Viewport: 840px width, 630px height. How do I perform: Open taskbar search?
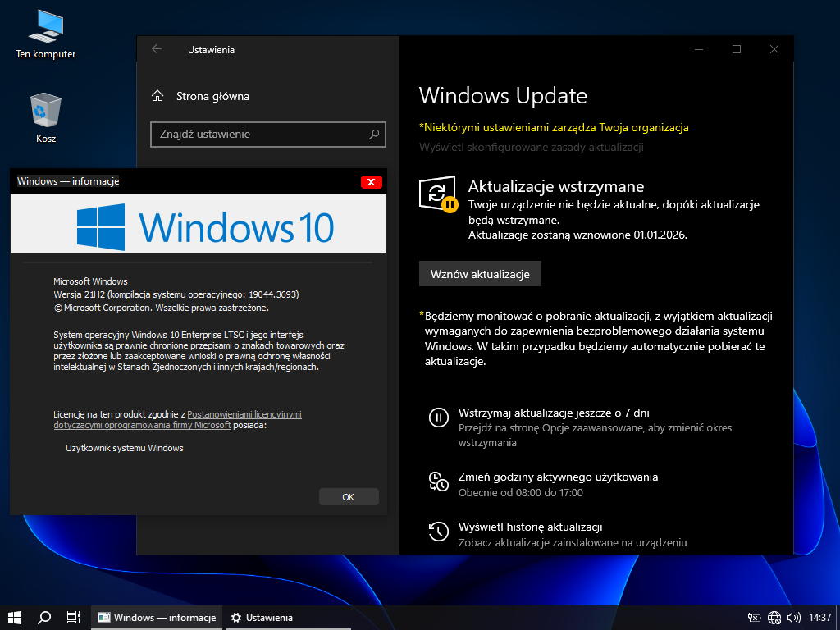tap(44, 618)
